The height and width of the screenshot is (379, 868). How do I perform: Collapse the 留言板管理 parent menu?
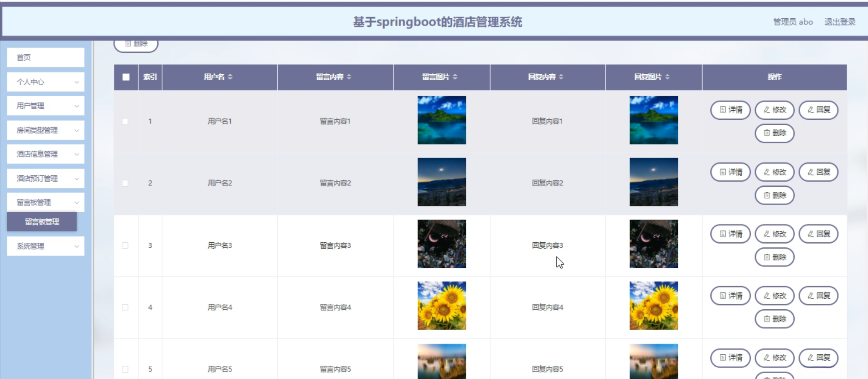tap(46, 202)
